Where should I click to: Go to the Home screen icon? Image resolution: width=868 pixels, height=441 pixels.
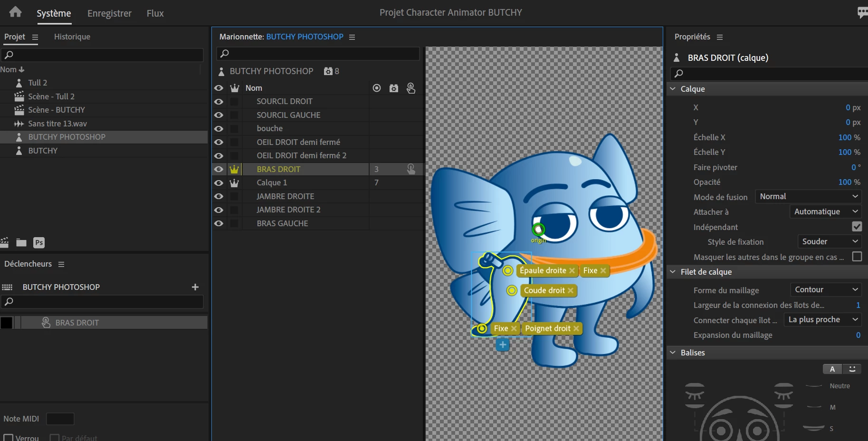click(15, 12)
